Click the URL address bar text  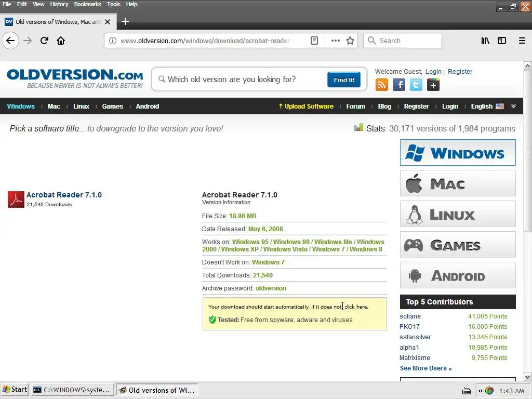(x=205, y=41)
